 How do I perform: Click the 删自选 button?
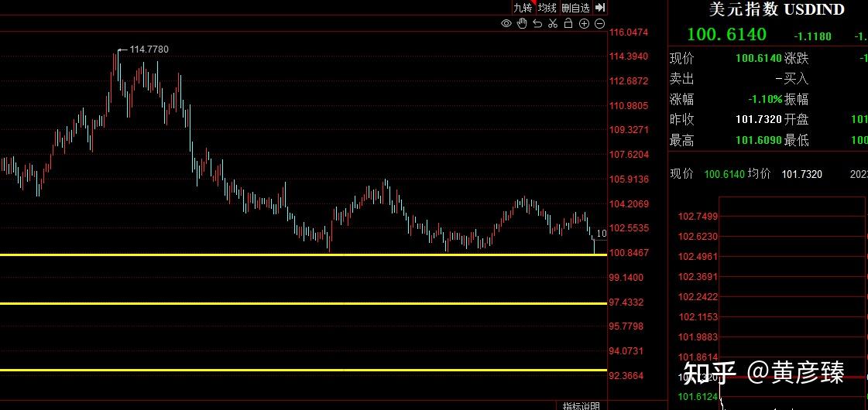tap(576, 8)
